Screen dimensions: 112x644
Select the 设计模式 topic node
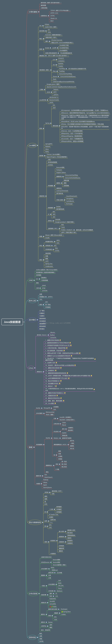32,320
